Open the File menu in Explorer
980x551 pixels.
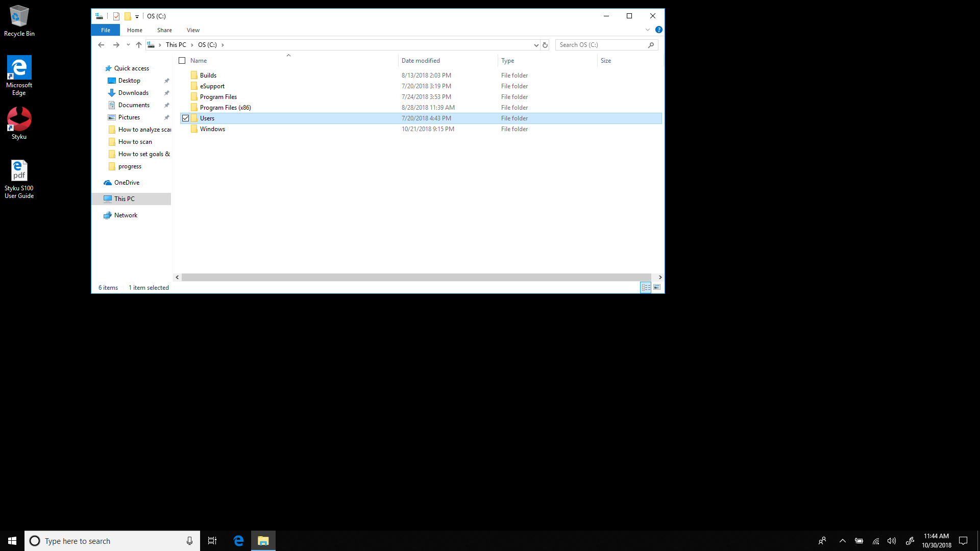pyautogui.click(x=106, y=30)
